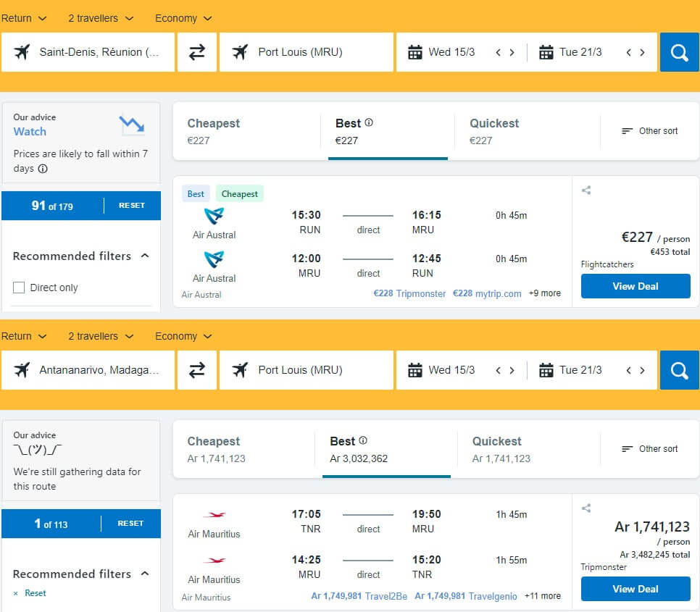Click the Watch advice link
This screenshot has width=700, height=612.
click(30, 132)
